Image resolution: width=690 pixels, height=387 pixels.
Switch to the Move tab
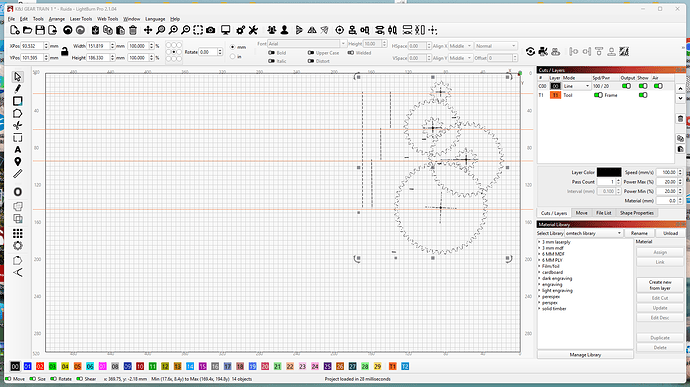pyautogui.click(x=581, y=213)
